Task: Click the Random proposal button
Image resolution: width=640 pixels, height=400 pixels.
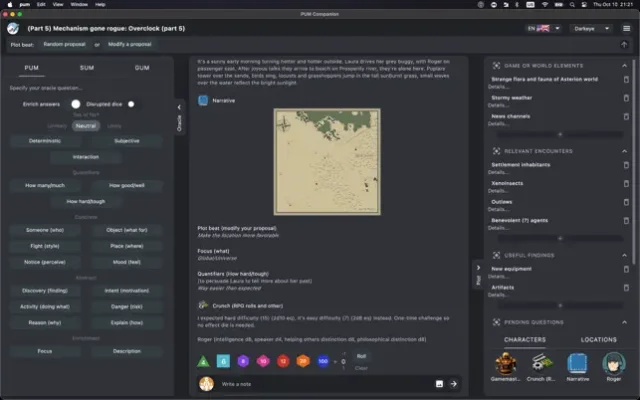Action: click(64, 44)
